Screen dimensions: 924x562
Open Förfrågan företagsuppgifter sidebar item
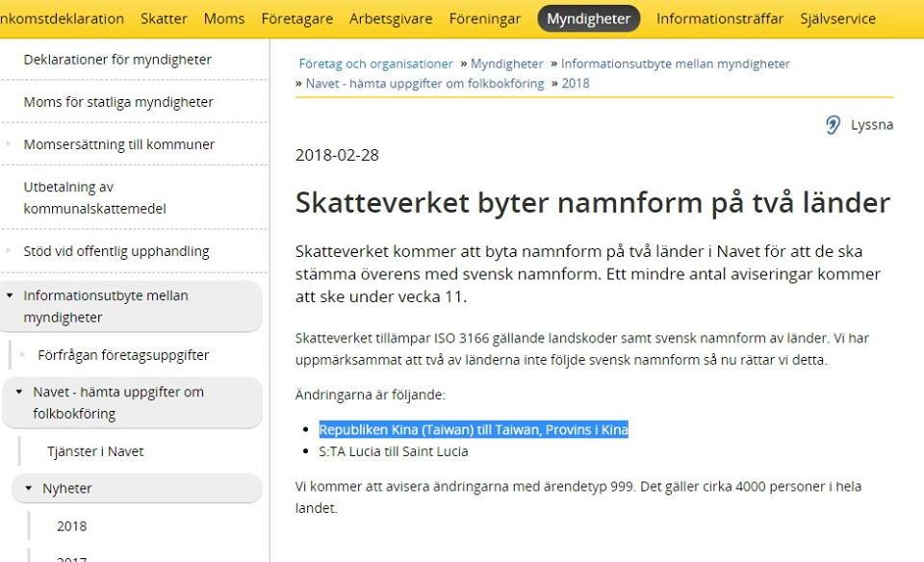click(x=123, y=355)
